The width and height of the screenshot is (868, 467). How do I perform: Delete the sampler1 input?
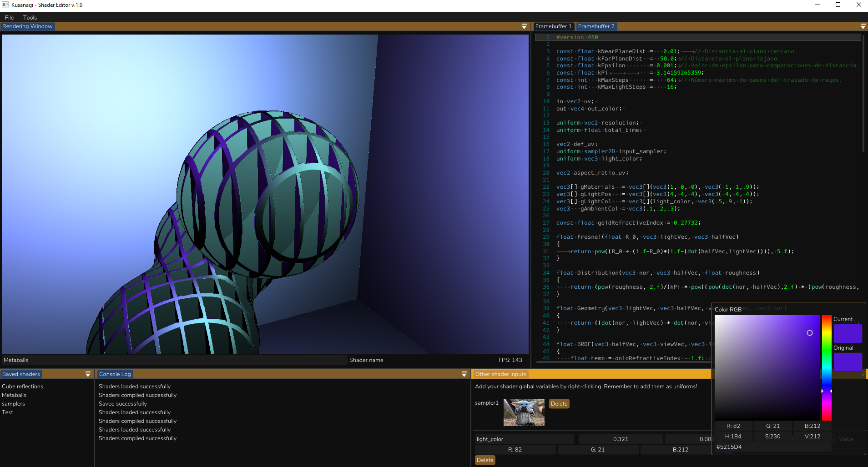tap(559, 404)
